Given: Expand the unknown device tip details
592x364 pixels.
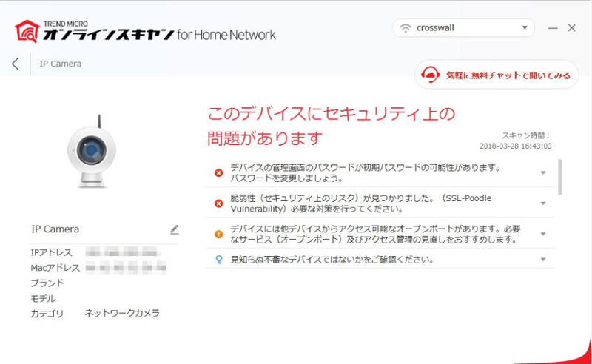Looking at the screenshot, I should point(542,260).
